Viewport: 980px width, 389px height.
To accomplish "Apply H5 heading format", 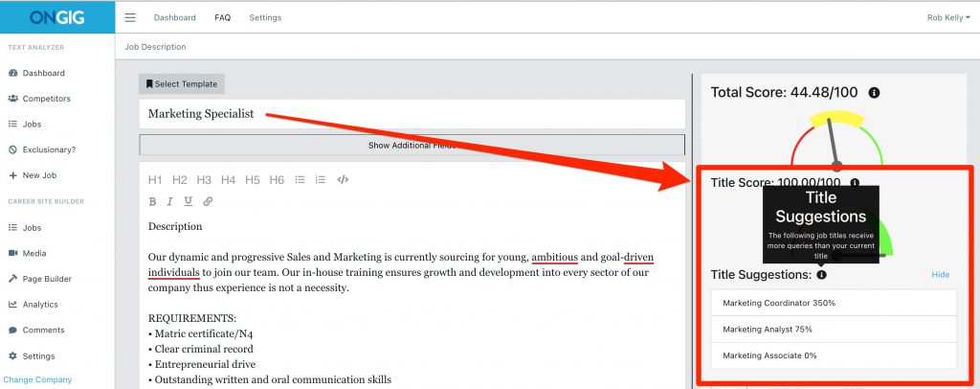I will (252, 180).
